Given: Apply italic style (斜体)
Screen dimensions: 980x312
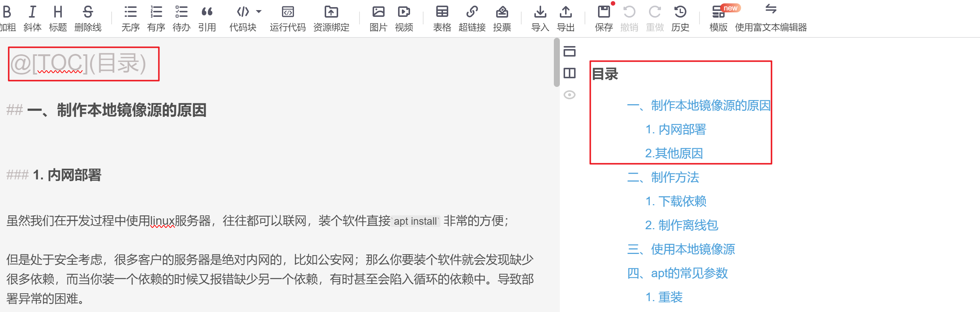Looking at the screenshot, I should (32, 18).
